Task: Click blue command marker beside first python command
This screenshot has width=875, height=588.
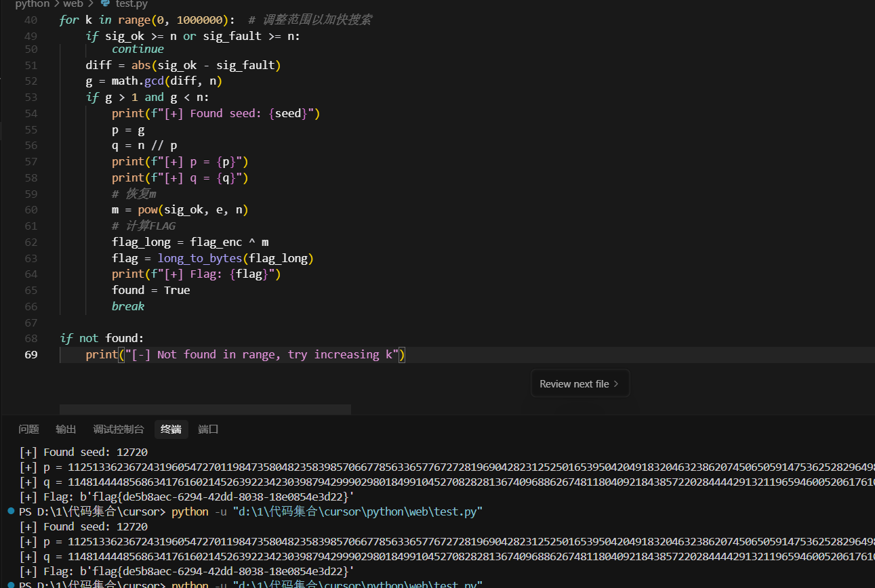Action: 11,511
